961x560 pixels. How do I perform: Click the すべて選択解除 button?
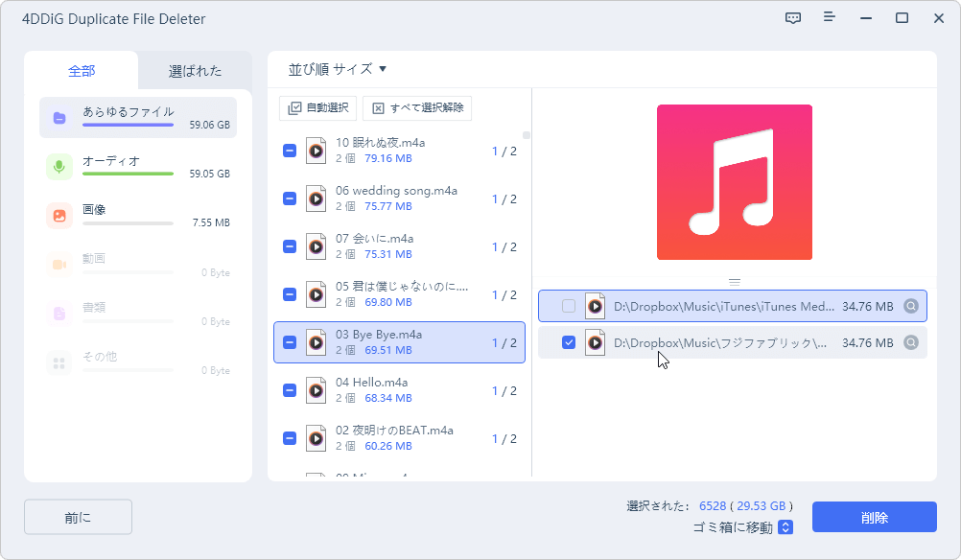417,107
